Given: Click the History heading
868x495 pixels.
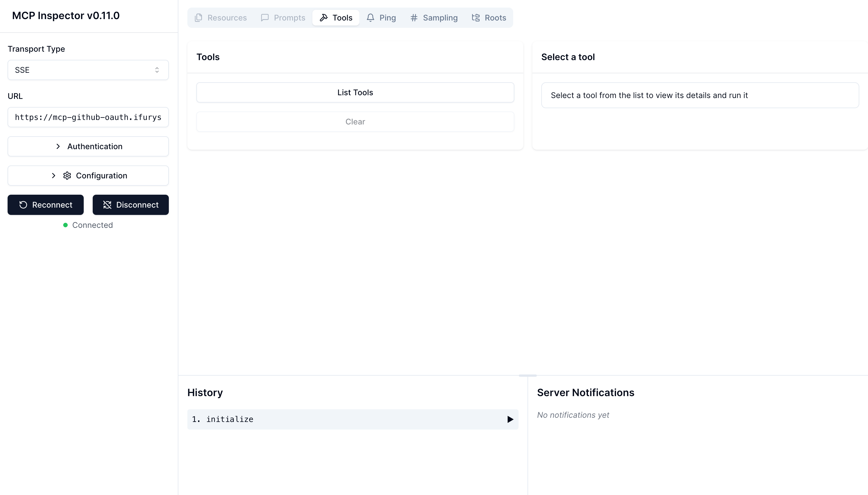Looking at the screenshot, I should 205,393.
